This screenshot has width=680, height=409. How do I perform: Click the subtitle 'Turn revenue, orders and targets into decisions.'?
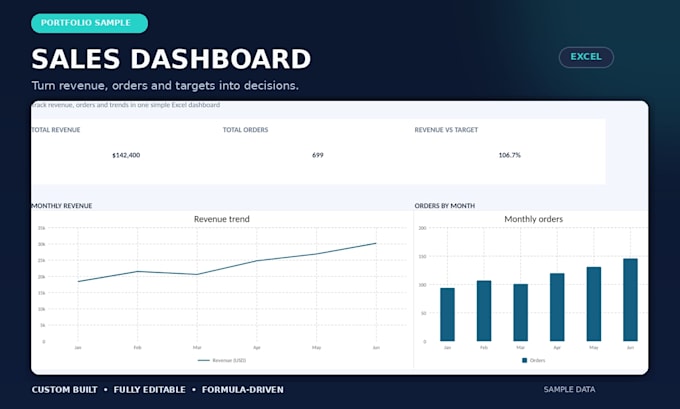click(165, 85)
